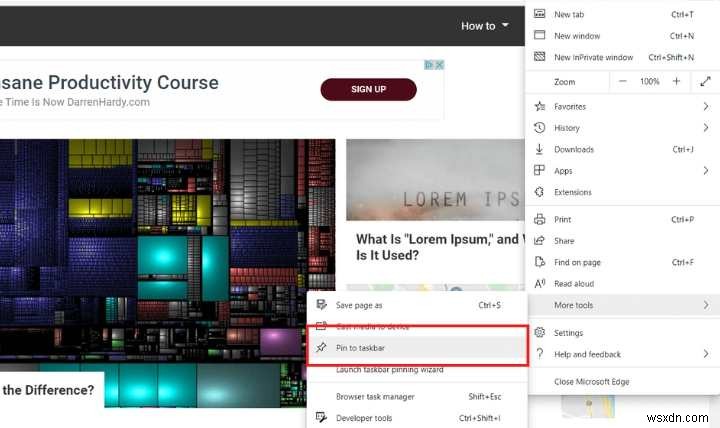
Task: Open the How to dropdown in site header
Action: (x=485, y=26)
